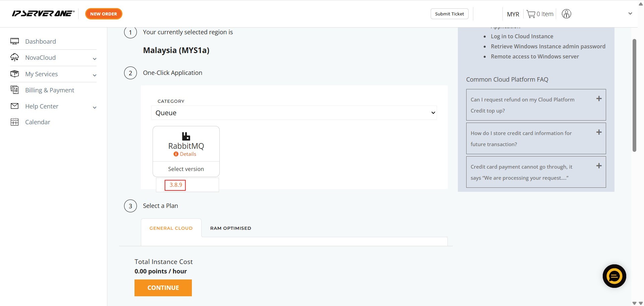Open the shopping cart icon

531,14
